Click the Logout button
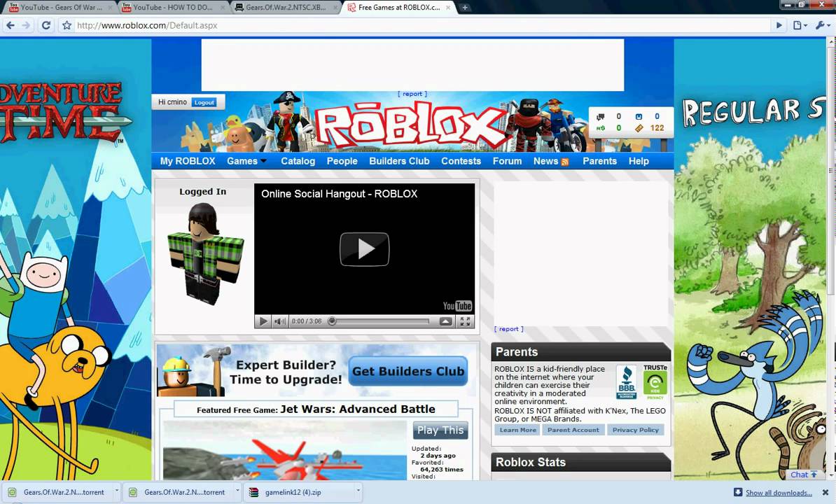The image size is (836, 504). coord(204,102)
